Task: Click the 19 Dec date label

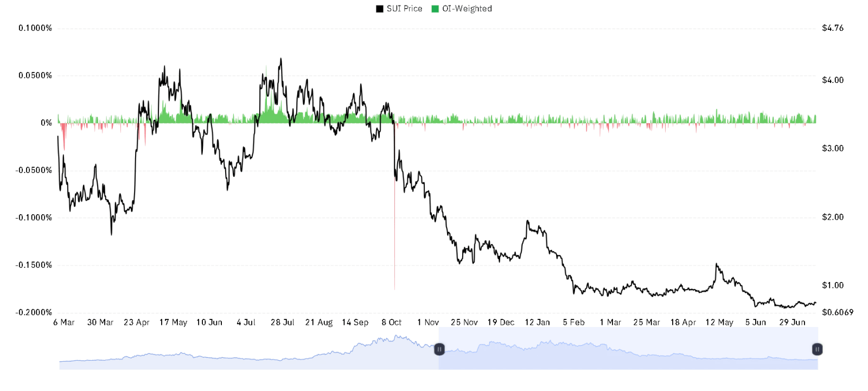Action: pyautogui.click(x=501, y=322)
